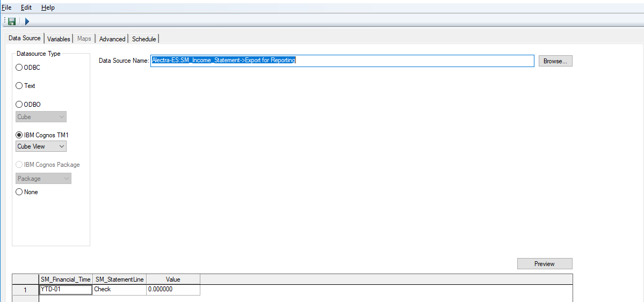
Task: Switch to the Advanced tab
Action: (x=112, y=39)
